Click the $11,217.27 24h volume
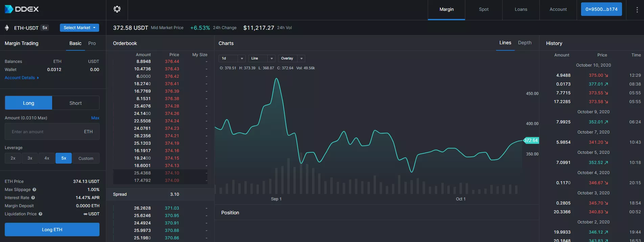 coord(259,28)
